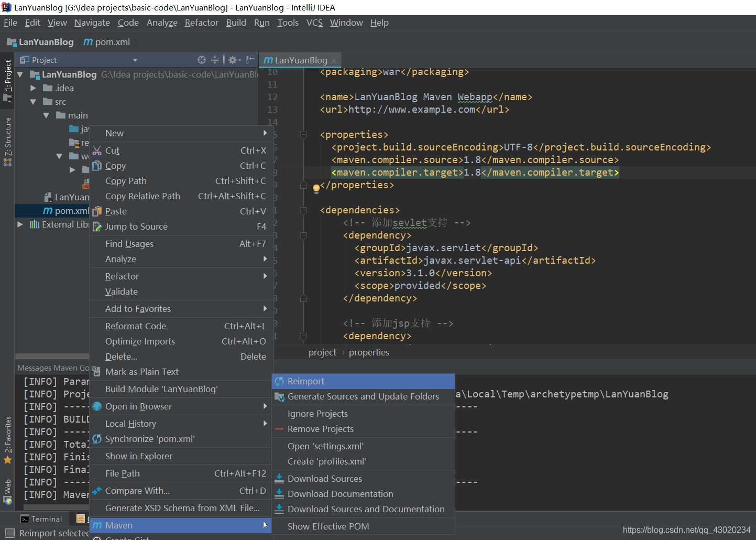Screen dimensions: 756x540
Task: Select Ignore Projects
Action: point(363,414)
